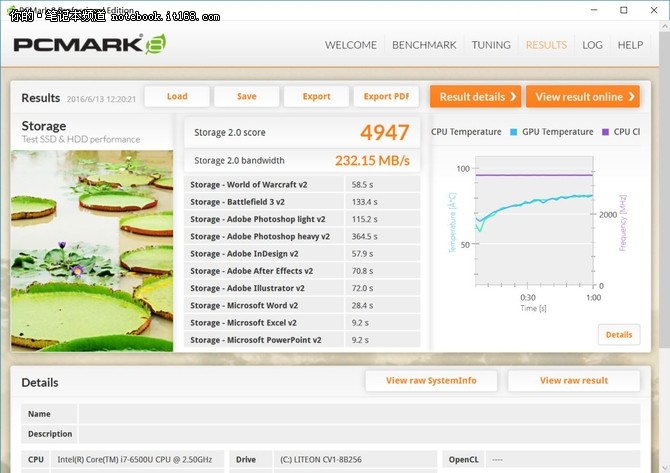
Task: Toggle CPU Clock purple legend swatch
Action: pos(605,132)
